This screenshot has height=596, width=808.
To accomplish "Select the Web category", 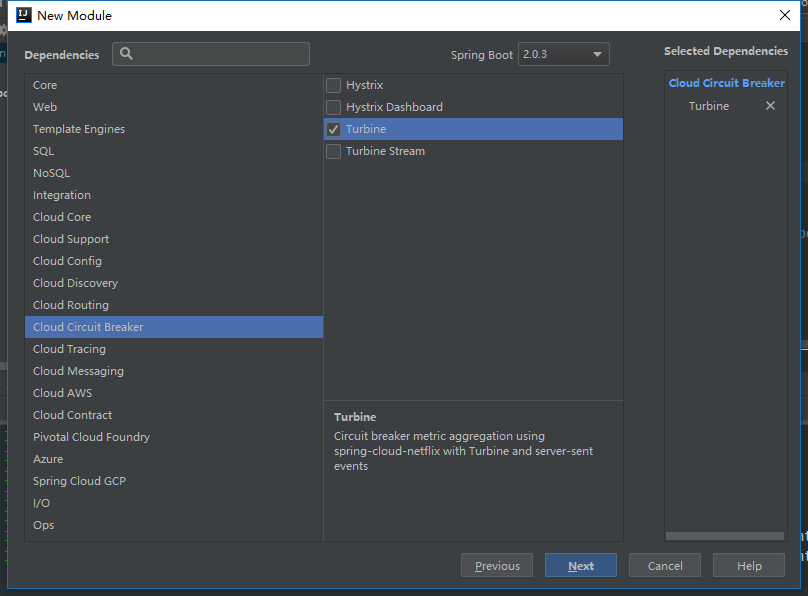I will tap(174, 107).
